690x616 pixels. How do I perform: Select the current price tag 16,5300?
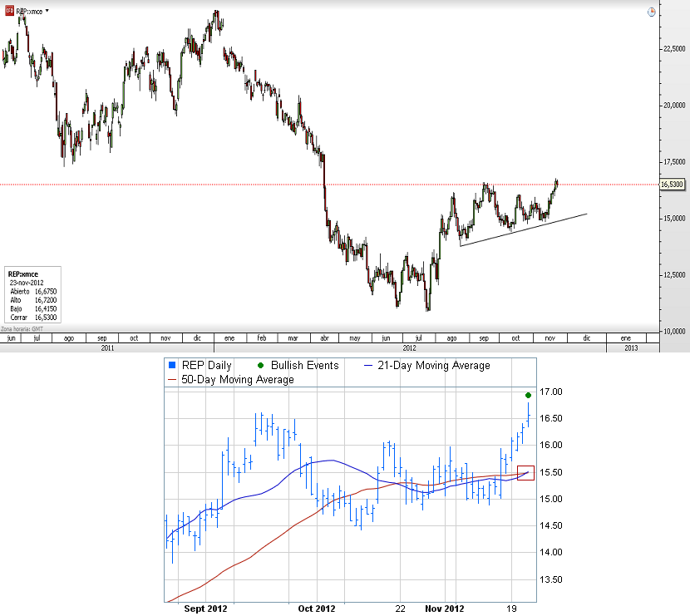pos(672,185)
